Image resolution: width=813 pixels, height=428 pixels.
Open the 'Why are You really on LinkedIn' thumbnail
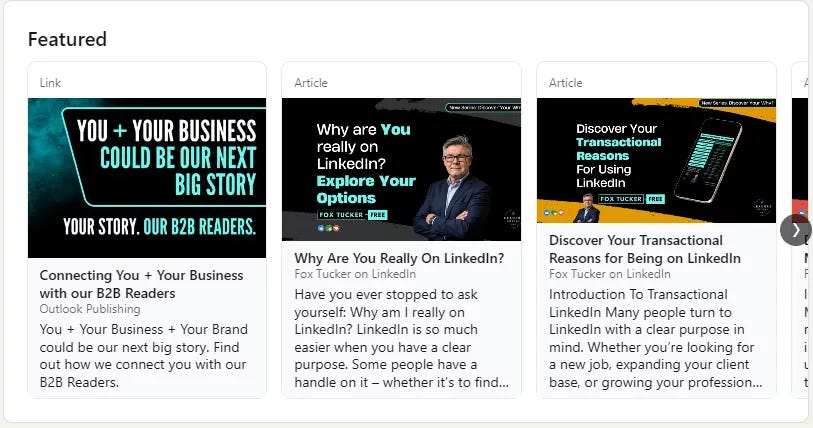[x=401, y=169]
